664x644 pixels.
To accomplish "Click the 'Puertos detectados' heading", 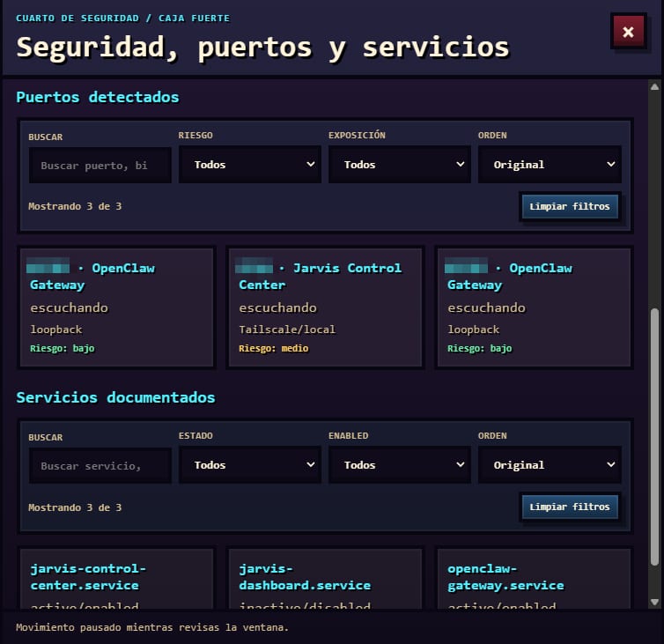I will tap(98, 97).
